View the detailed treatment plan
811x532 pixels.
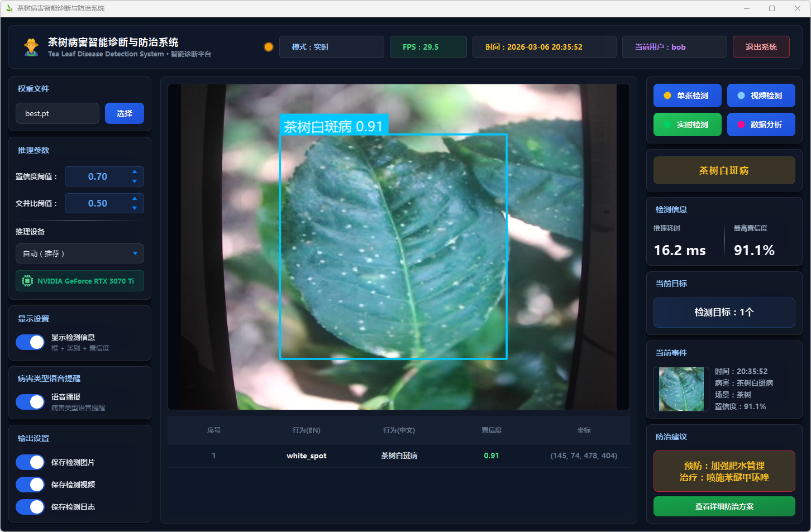click(724, 506)
